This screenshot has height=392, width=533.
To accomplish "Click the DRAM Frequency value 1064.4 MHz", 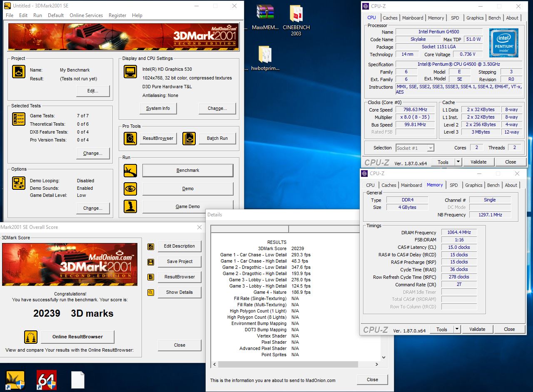I will pyautogui.click(x=459, y=232).
